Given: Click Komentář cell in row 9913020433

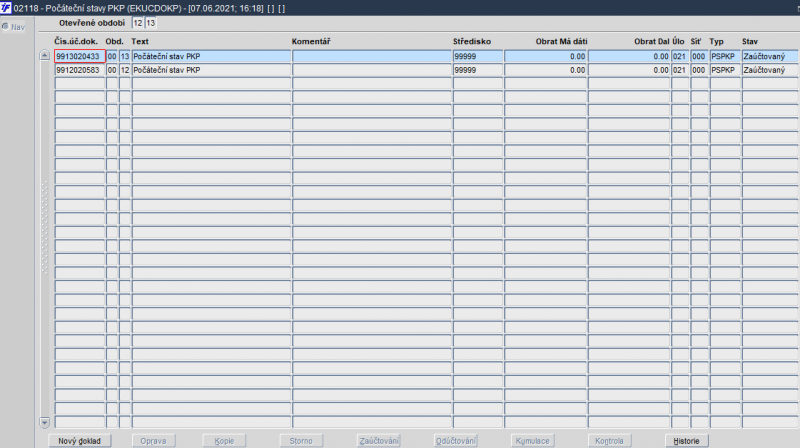Looking at the screenshot, I should pos(372,56).
